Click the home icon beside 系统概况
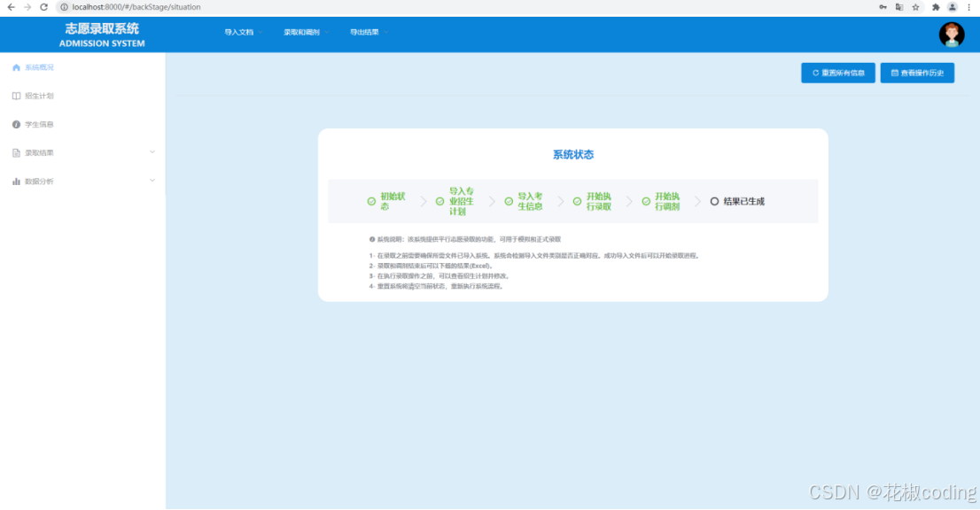Screen dimensions: 980x510 (x=16, y=67)
